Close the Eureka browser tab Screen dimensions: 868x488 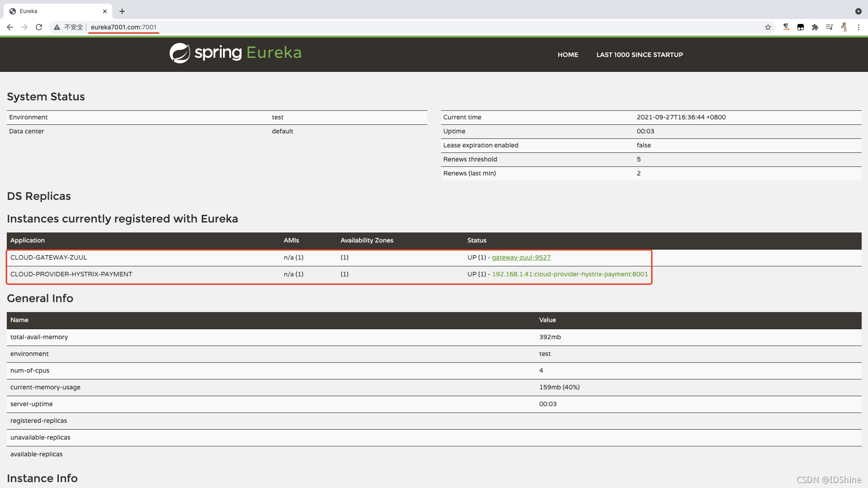point(105,11)
